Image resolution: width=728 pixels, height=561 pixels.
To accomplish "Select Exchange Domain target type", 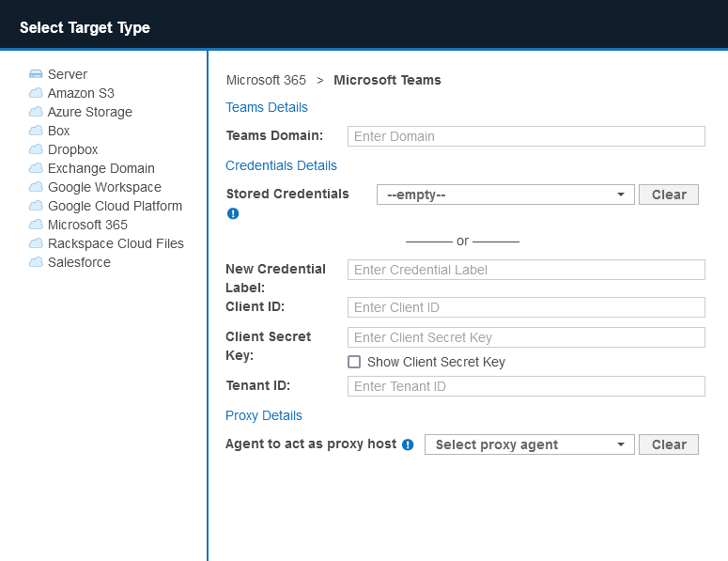I will [x=101, y=168].
